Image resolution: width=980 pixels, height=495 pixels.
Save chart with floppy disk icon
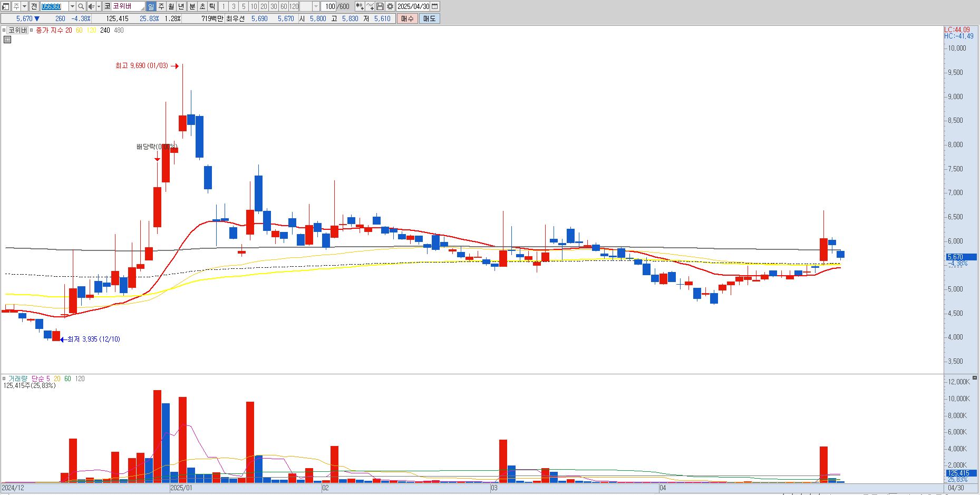click(x=380, y=6)
